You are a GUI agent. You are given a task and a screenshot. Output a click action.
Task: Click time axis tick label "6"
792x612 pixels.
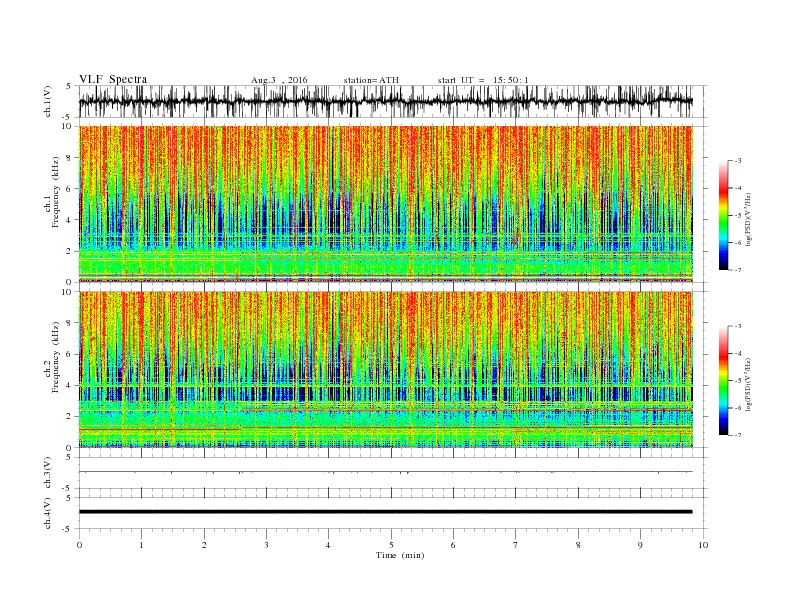pyautogui.click(x=453, y=545)
